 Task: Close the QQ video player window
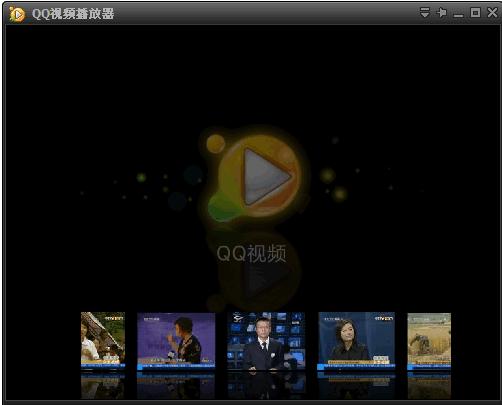point(492,13)
